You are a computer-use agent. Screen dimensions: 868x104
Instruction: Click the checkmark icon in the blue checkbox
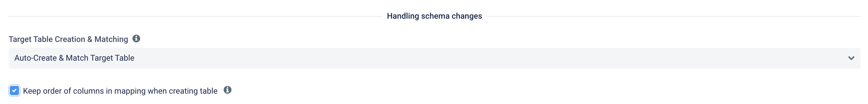point(14,91)
